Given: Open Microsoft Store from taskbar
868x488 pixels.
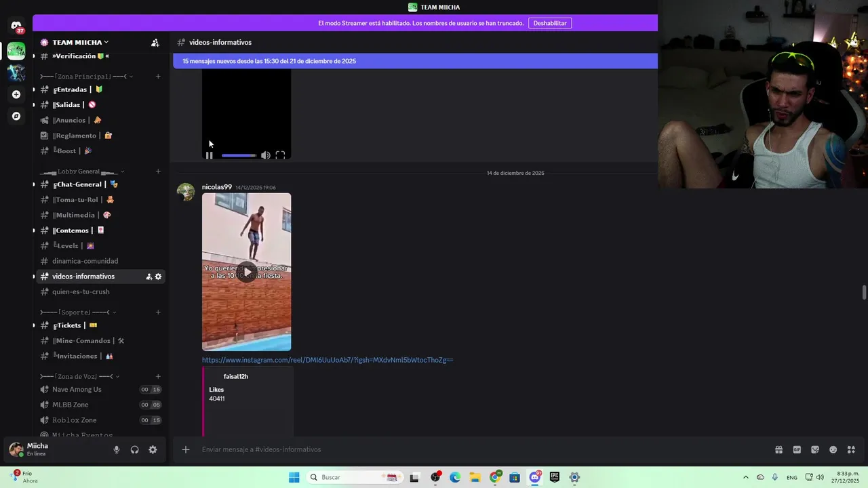Looking at the screenshot, I should click(515, 477).
